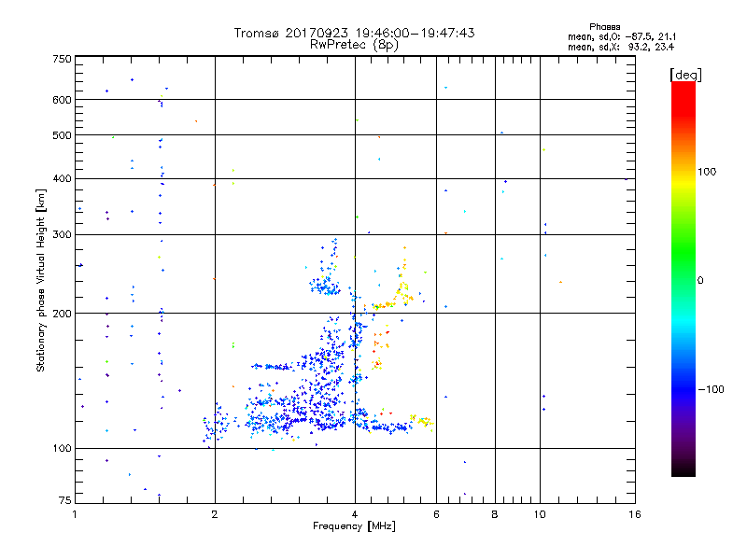The height and width of the screenshot is (560, 747).
Task: Click the 'RwPretec (8p)' subtitle
Action: click(354, 45)
